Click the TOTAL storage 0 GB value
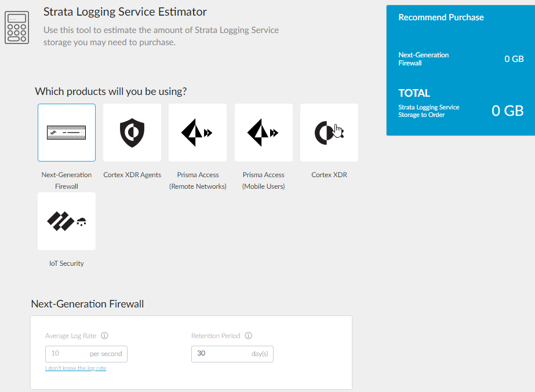Viewport: 535px width, 392px height. 508,111
